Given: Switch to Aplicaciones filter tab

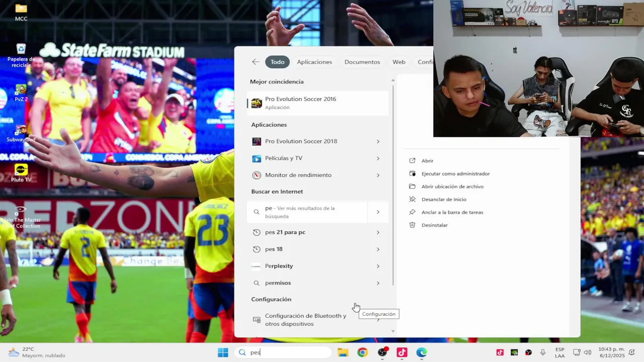Looking at the screenshot, I should pos(314,62).
